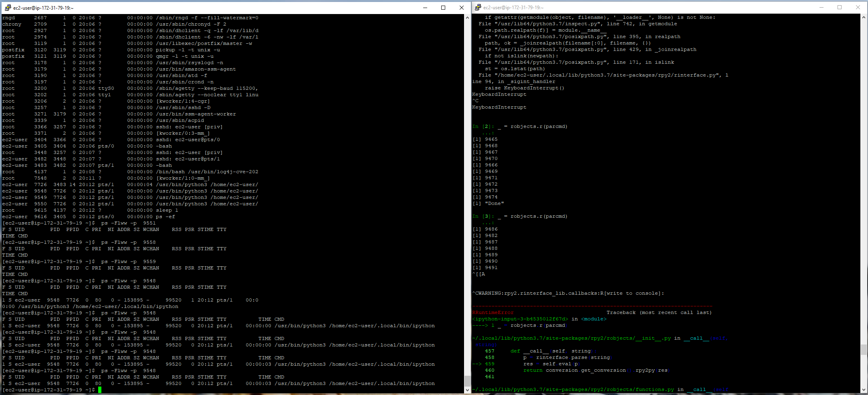Click the scroll-down arrow on the left terminal scrollbar
868x395 pixels.
coord(467,389)
